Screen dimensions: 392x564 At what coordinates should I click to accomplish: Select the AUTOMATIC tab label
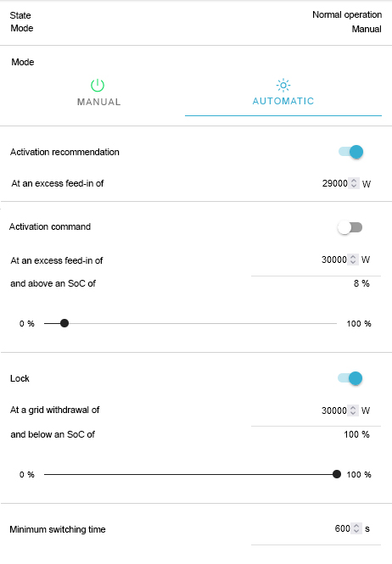tap(283, 101)
